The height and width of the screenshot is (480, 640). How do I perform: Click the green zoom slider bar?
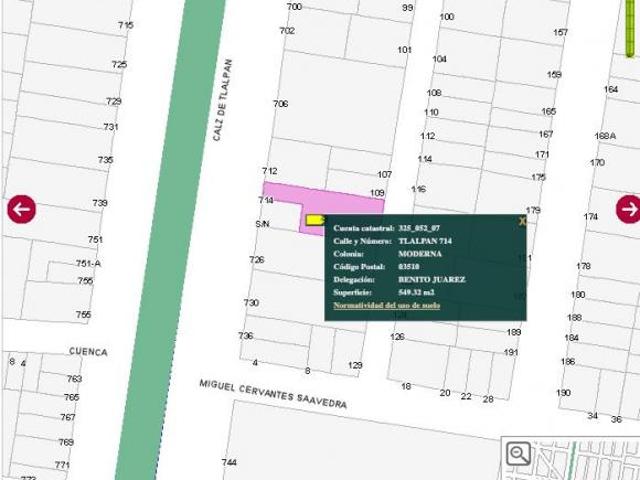click(630, 28)
